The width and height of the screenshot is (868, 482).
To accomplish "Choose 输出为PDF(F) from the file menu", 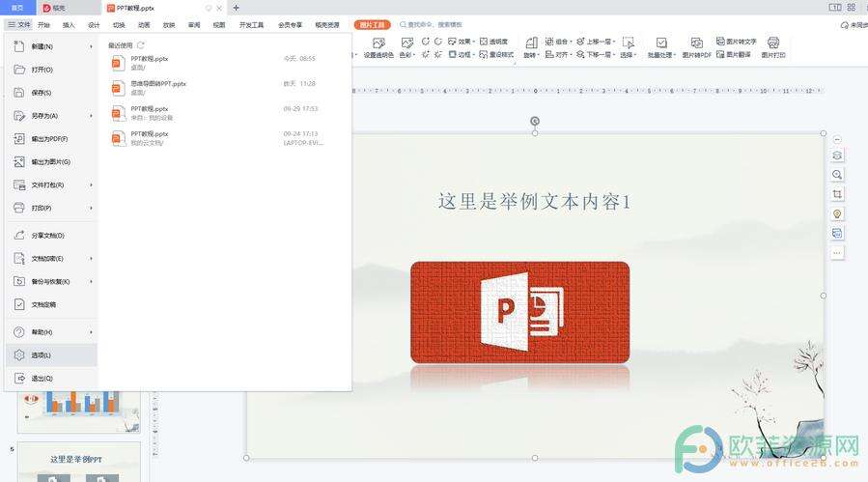I will (x=51, y=139).
